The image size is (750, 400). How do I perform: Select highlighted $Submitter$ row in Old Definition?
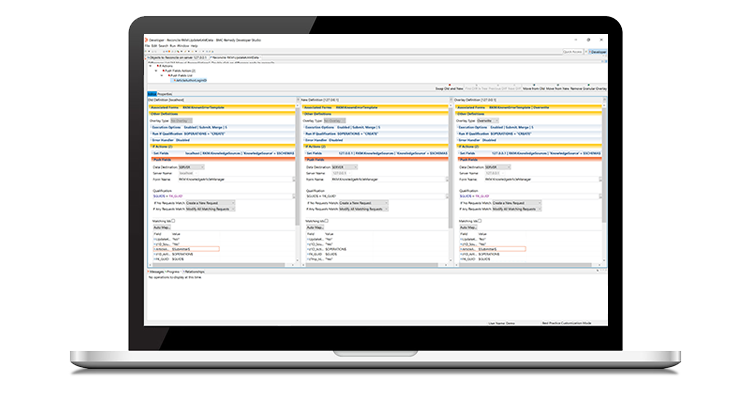pyautogui.click(x=186, y=249)
